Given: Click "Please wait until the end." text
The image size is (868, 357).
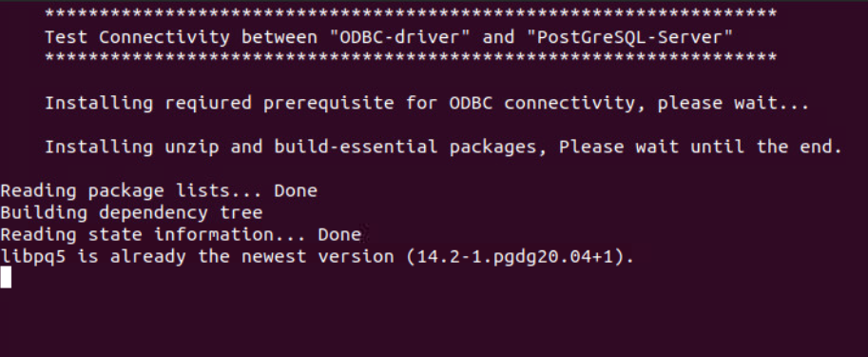Looking at the screenshot, I should [x=701, y=147].
